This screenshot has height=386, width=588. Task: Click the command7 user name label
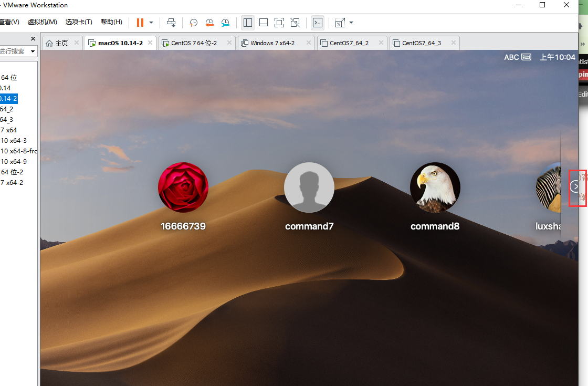coord(309,226)
